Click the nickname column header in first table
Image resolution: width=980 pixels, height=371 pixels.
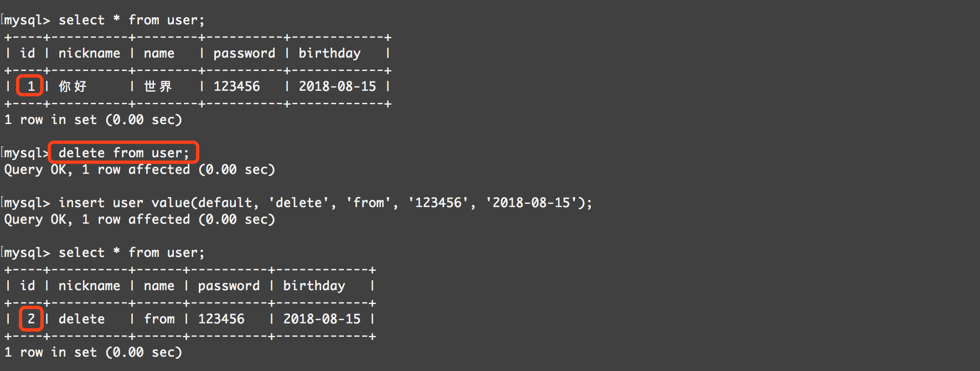(89, 53)
